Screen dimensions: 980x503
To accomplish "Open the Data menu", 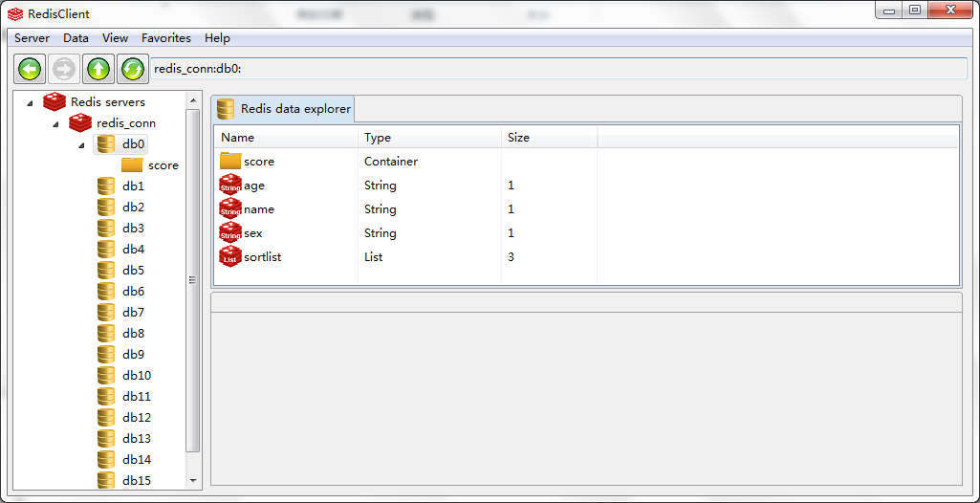I will click(x=76, y=38).
